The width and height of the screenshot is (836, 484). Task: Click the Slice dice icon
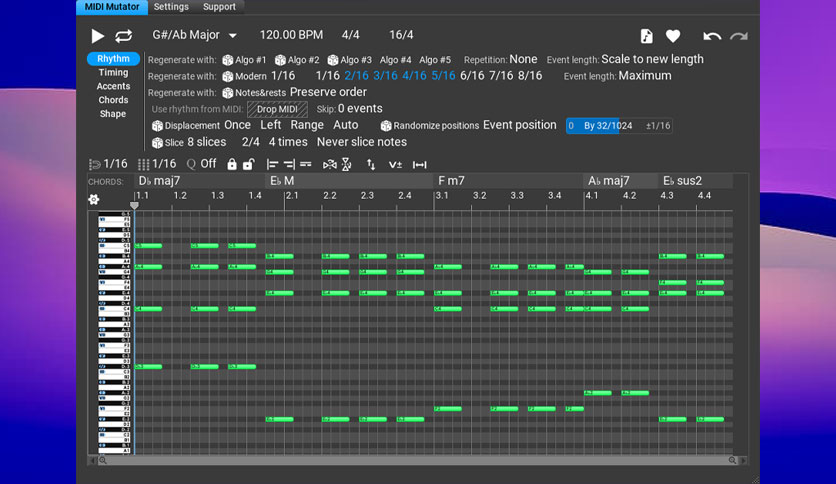click(x=157, y=143)
